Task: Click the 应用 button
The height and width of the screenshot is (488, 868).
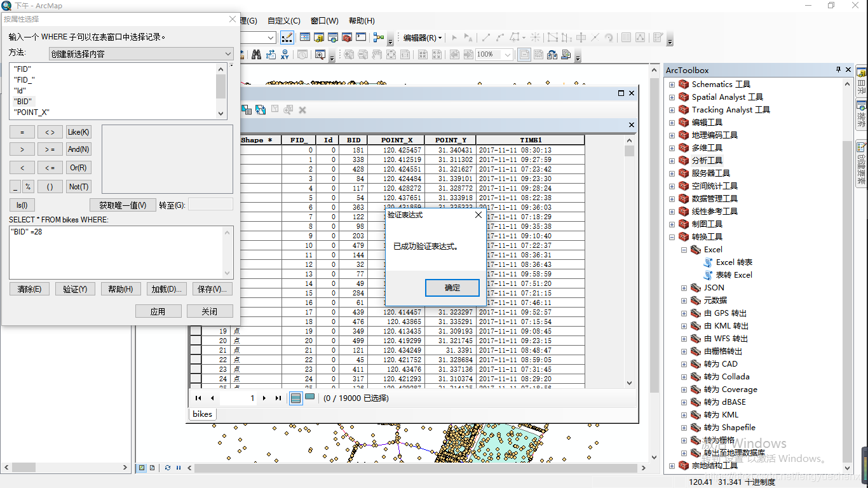Action: [x=158, y=311]
